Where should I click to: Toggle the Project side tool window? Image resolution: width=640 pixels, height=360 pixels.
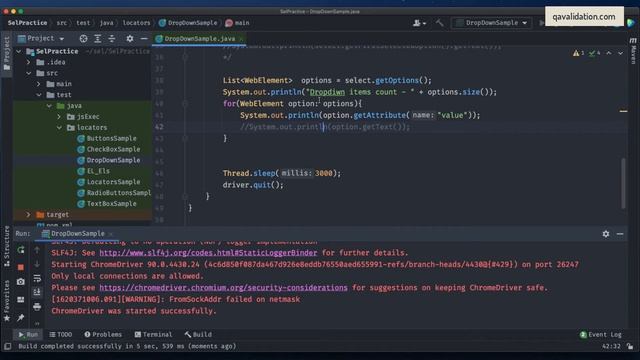(x=7, y=53)
